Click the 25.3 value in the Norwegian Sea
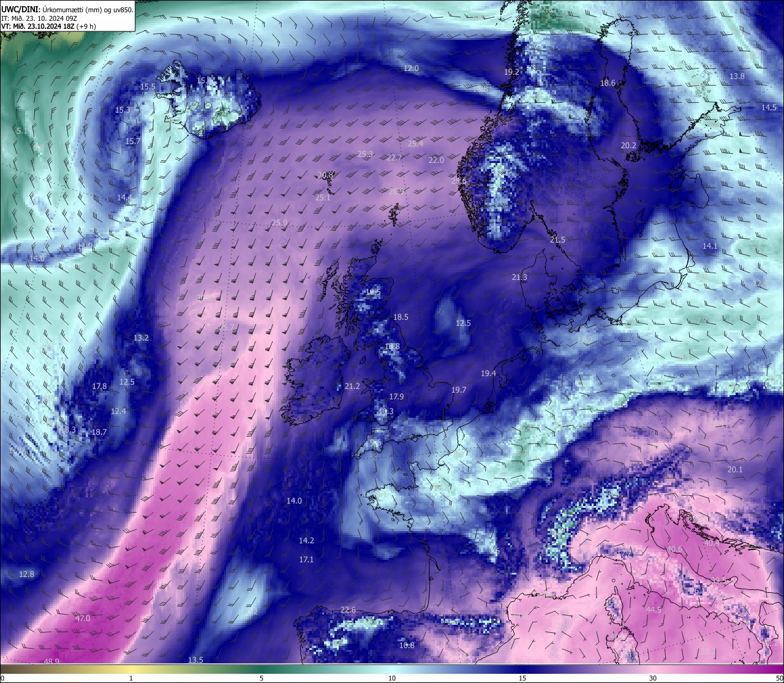This screenshot has height=683, width=784. coord(365,154)
